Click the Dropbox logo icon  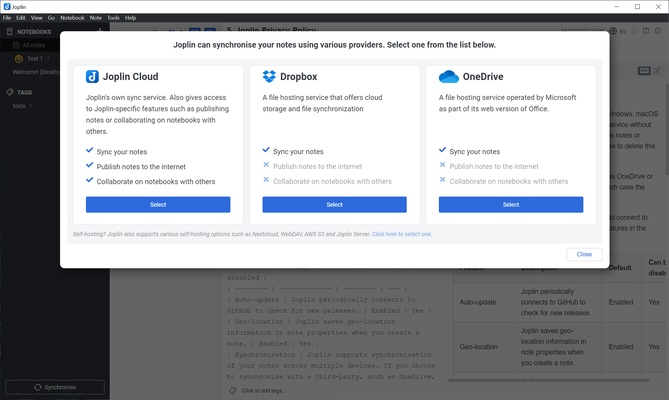pyautogui.click(x=269, y=77)
